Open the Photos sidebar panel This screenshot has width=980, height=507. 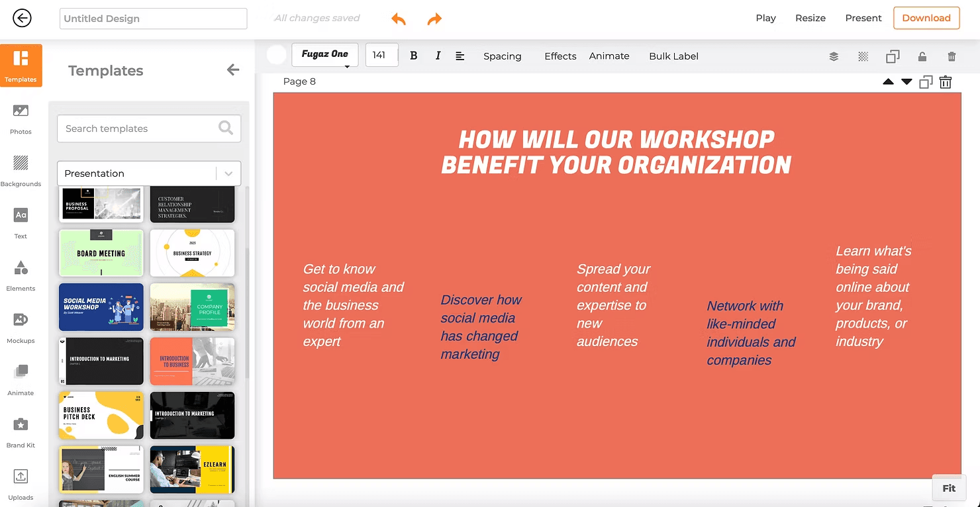(x=21, y=118)
